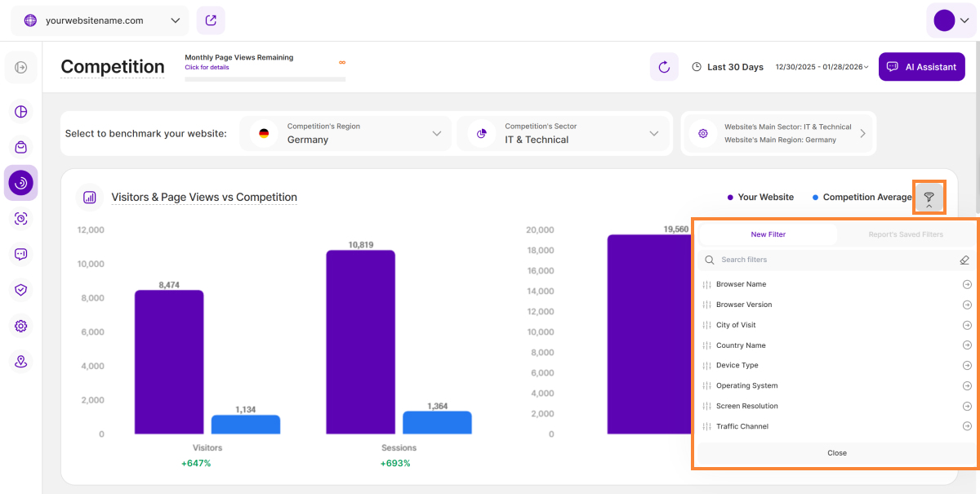
Task: Select the New Filter tab
Action: 768,234
